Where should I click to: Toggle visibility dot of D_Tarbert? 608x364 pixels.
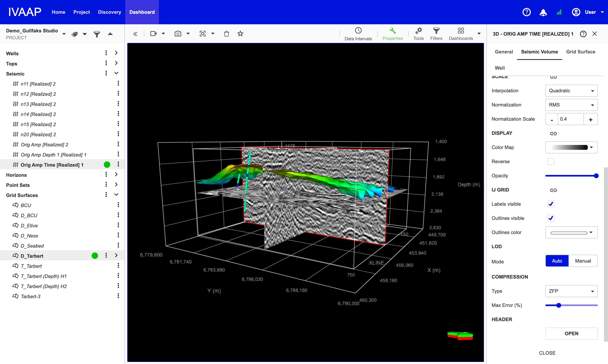coord(94,256)
